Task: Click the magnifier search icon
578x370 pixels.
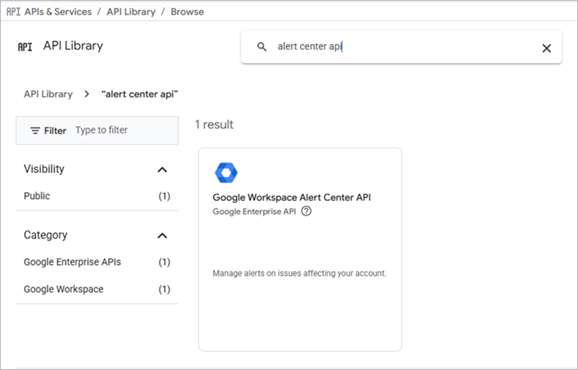Action: [x=262, y=47]
